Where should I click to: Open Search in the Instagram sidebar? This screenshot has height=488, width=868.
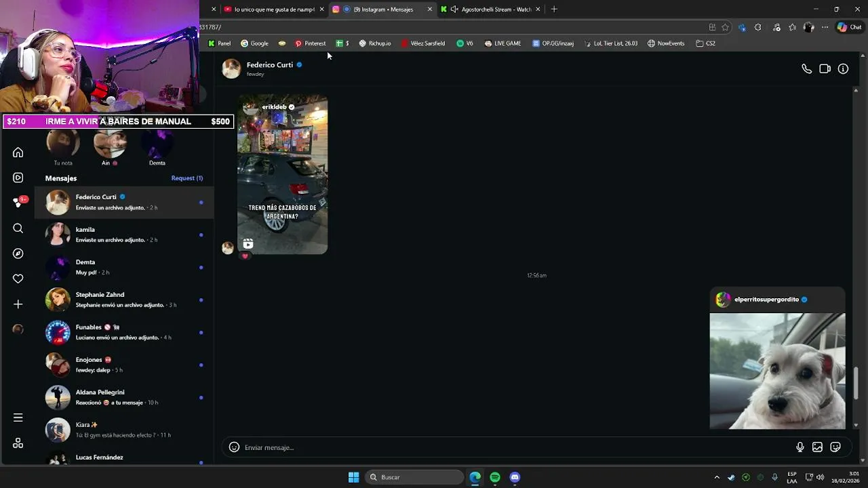tap(18, 228)
